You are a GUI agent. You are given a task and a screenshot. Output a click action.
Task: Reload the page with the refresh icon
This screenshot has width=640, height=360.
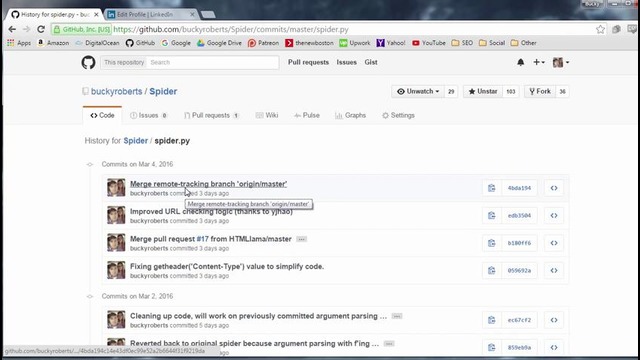(41, 29)
